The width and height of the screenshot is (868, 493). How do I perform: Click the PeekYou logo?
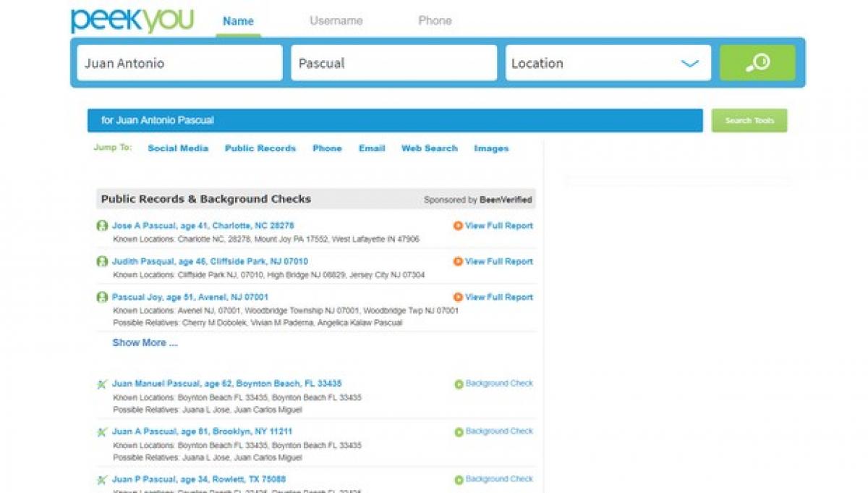point(132,20)
